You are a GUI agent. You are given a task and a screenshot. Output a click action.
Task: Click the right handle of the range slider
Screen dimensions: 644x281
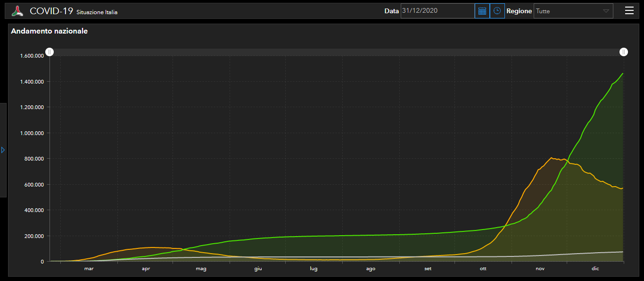(624, 52)
